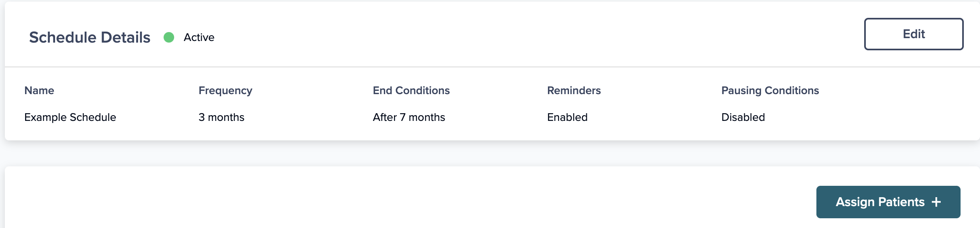980x228 pixels.
Task: Click the plus icon on Assign Patients
Action: coord(936,202)
